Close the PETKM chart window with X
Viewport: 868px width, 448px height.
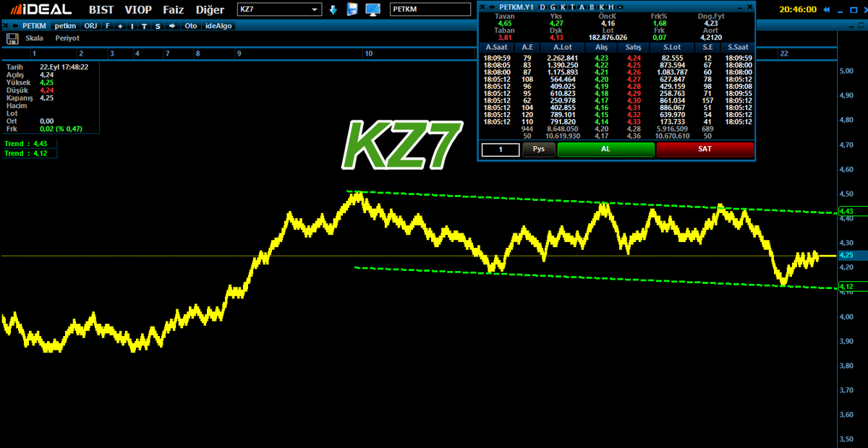pyautogui.click(x=7, y=25)
